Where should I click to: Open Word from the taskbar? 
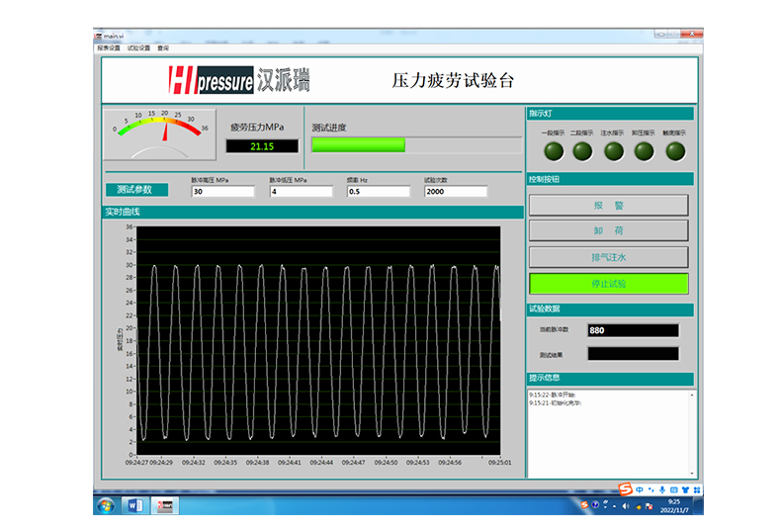point(135,505)
